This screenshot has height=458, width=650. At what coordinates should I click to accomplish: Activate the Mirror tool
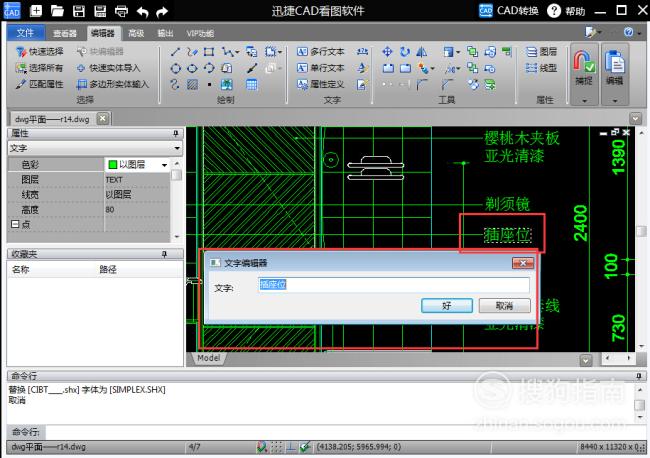point(422,52)
